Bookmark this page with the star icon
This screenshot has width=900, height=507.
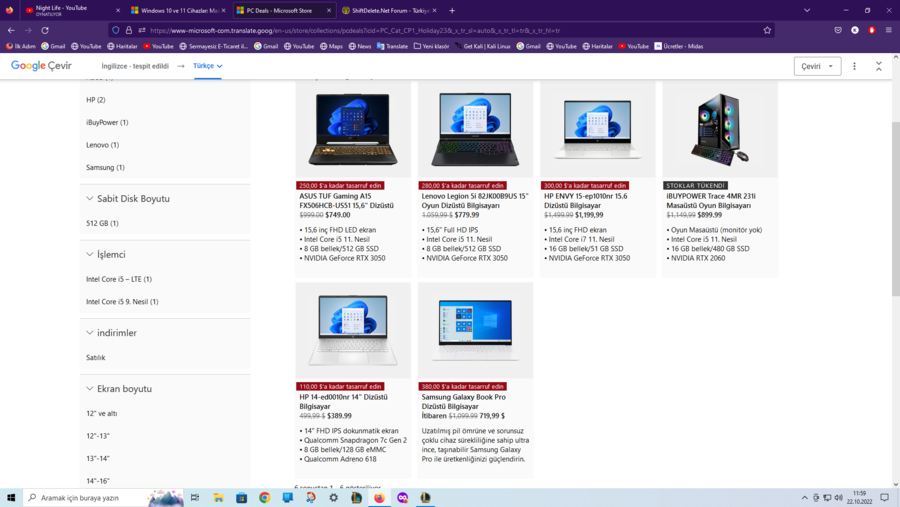tap(767, 30)
